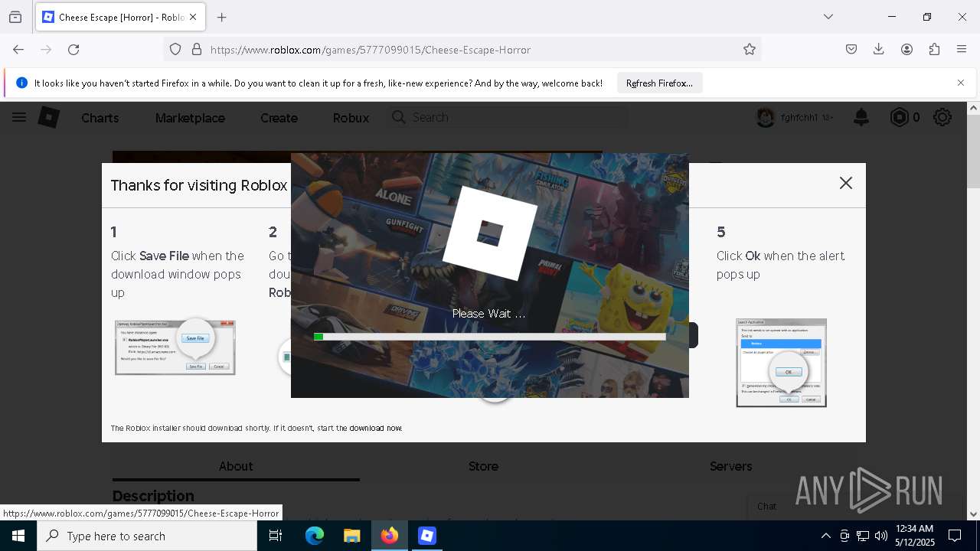Open the Firefox downloads panel

pos(879,49)
